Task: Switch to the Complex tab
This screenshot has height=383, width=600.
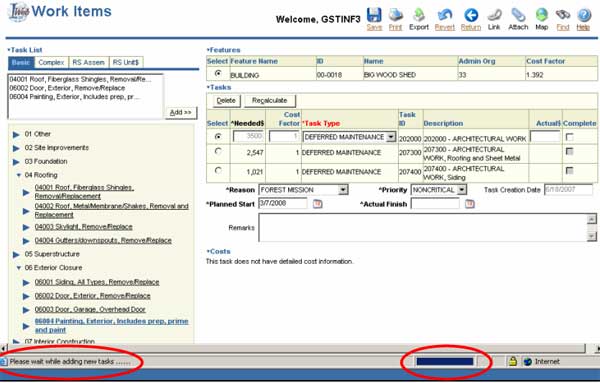Action: (51, 62)
